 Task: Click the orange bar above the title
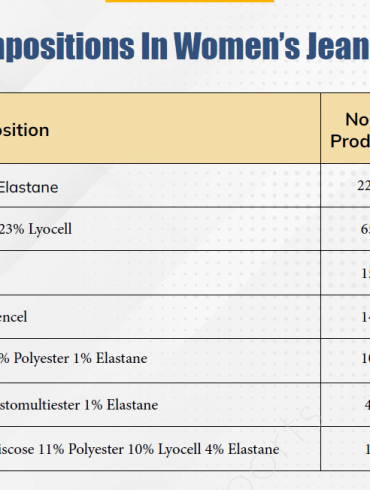(x=190, y=1)
